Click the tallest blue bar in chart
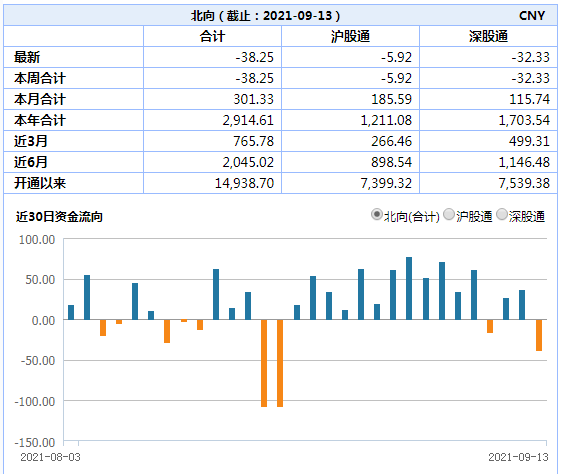Image resolution: width=561 pixels, height=474 pixels. (x=409, y=288)
